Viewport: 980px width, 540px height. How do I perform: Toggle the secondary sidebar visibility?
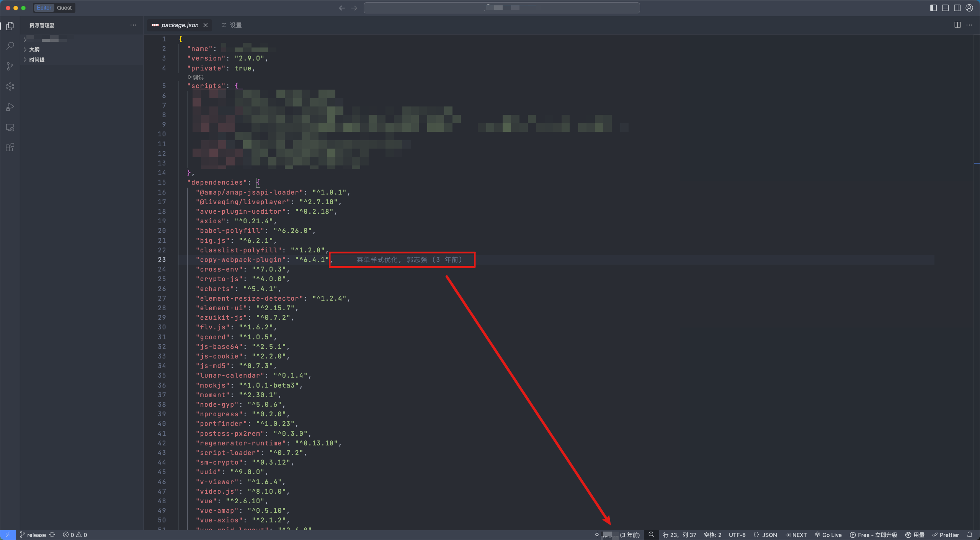click(957, 8)
